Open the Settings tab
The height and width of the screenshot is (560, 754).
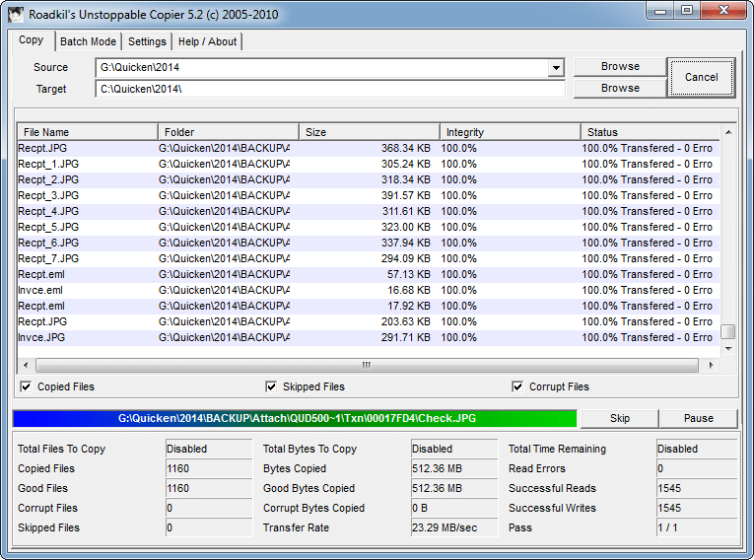point(147,41)
